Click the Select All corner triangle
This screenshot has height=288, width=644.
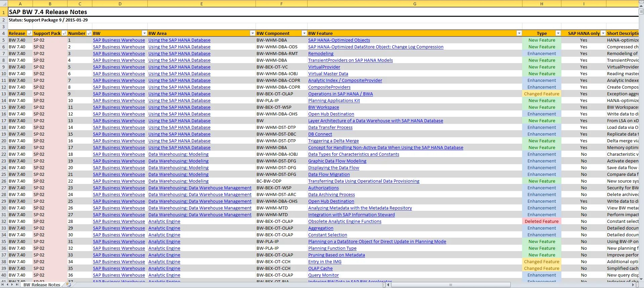(4, 4)
